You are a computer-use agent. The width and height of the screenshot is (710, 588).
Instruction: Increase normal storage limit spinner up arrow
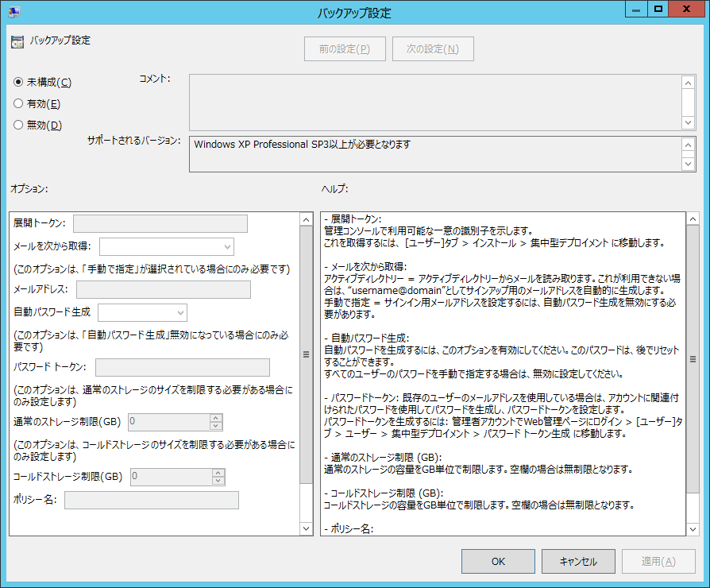coord(217,418)
